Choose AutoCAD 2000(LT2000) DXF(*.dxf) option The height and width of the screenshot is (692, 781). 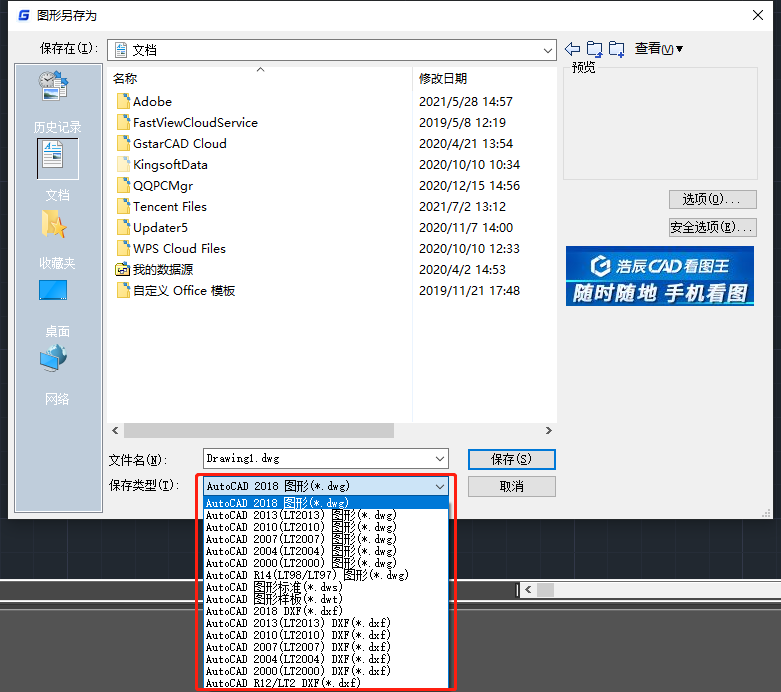point(326,671)
